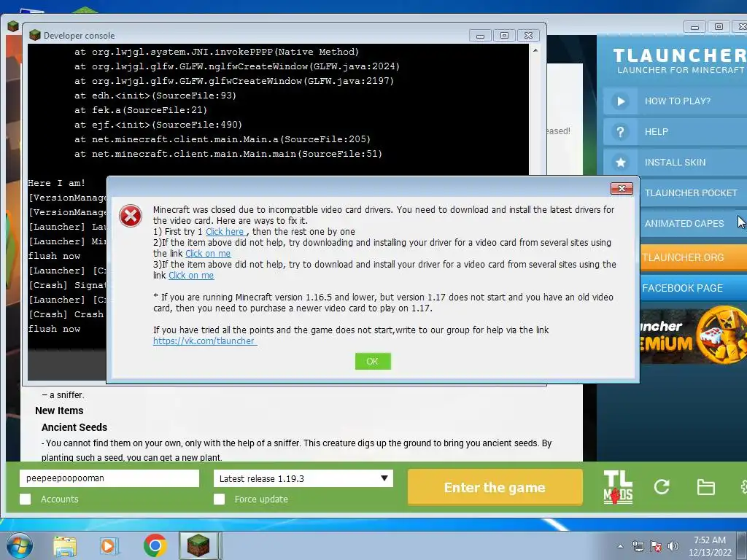Click the 'Here I am!' console line
The width and height of the screenshot is (747, 560).
pyautogui.click(x=56, y=183)
